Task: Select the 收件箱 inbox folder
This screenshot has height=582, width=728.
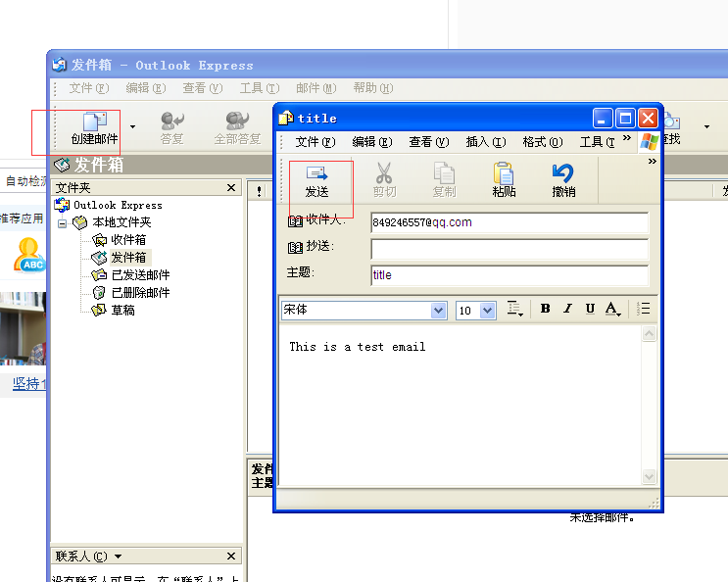Action: (128, 239)
